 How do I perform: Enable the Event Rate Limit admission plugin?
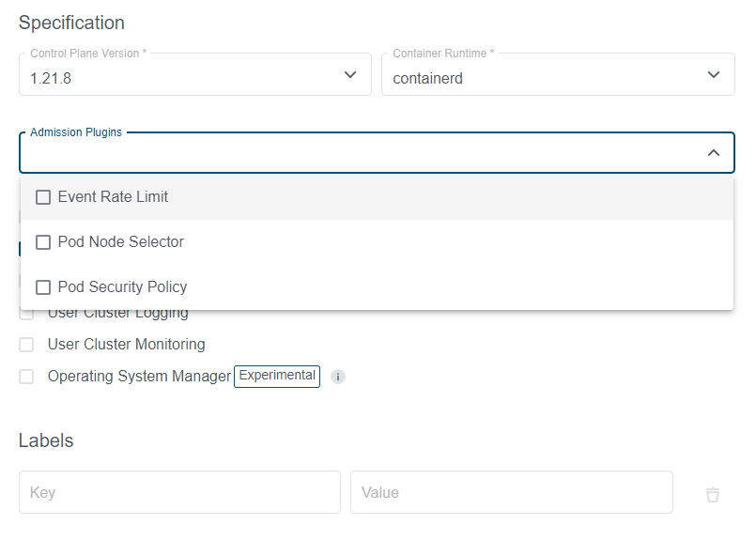coord(42,196)
